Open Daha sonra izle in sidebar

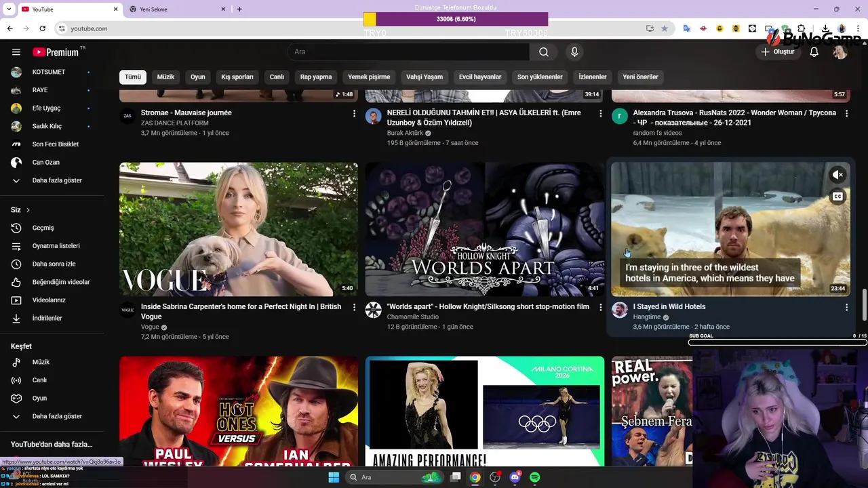coord(52,264)
